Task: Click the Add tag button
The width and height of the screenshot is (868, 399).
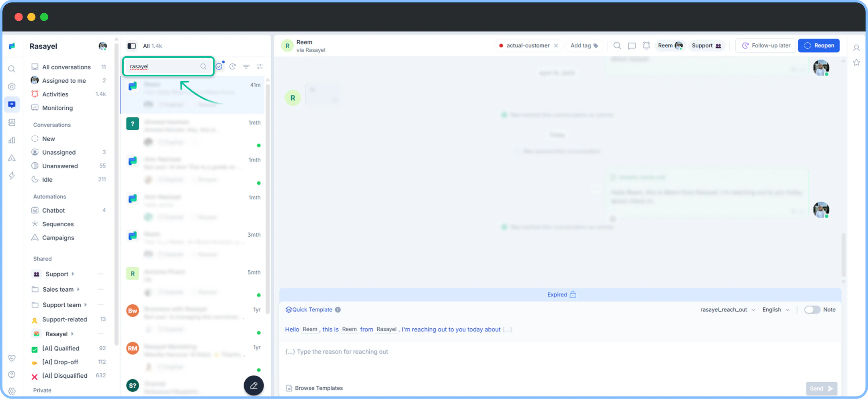Action: tap(584, 45)
